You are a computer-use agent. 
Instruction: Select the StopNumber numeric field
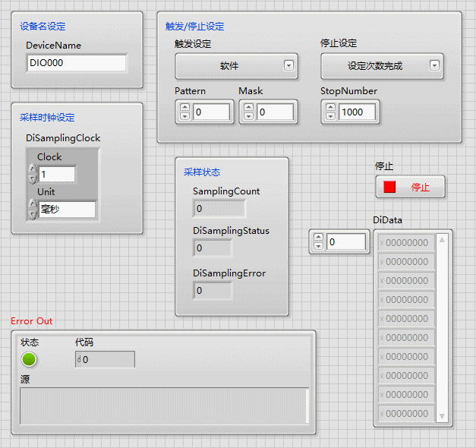358,112
